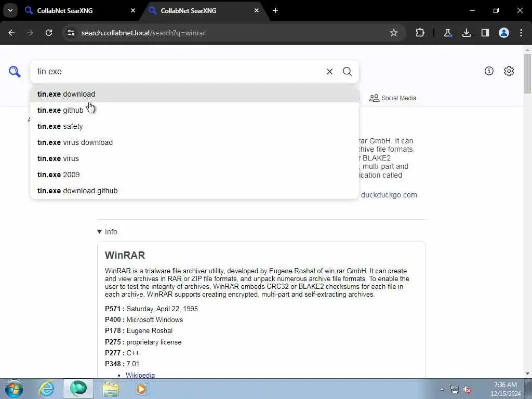The image size is (532, 399).
Task: Toggle the browser side panel icon
Action: pyautogui.click(x=485, y=33)
